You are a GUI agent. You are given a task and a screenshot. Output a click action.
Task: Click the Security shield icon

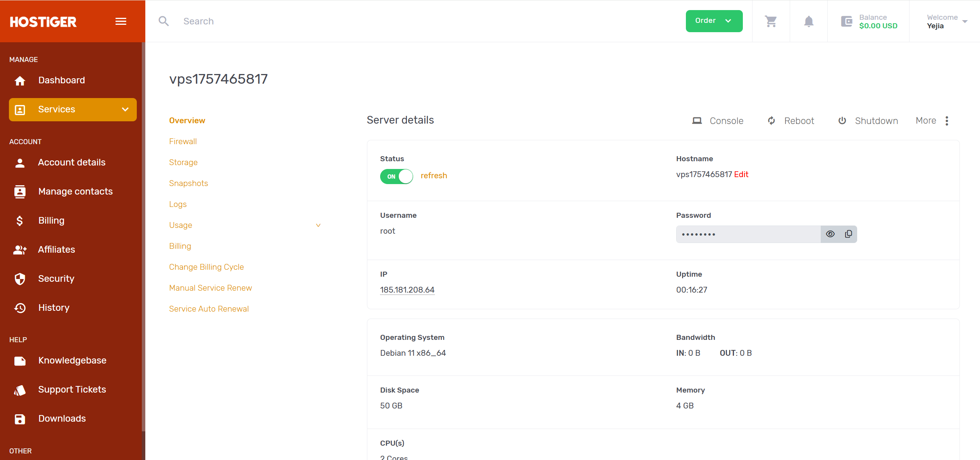point(20,279)
